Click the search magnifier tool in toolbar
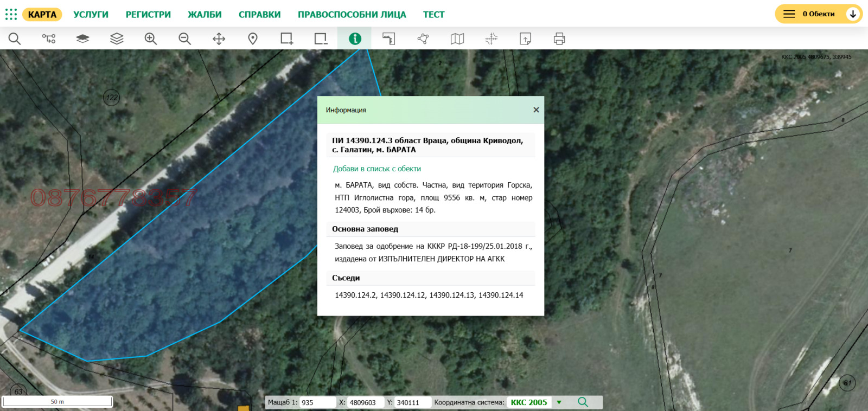This screenshot has height=411, width=868. coord(15,38)
